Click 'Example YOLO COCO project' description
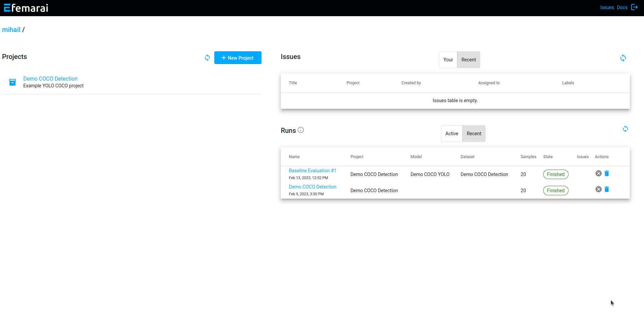Viewport: 644px width, 316px height. coord(53,86)
